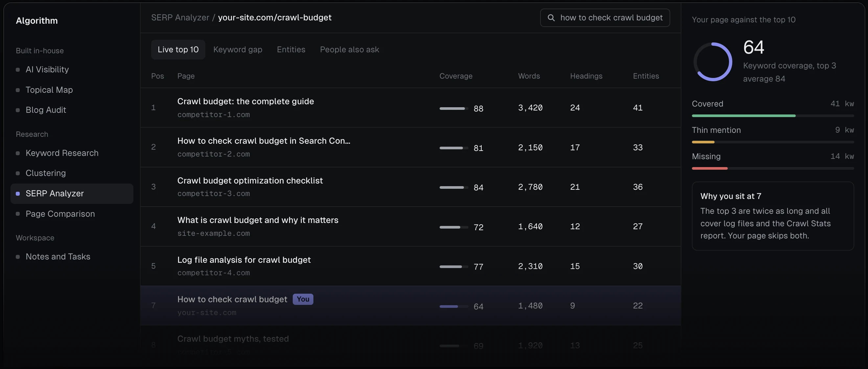Click the Headings column header
868x369 pixels.
click(x=586, y=76)
